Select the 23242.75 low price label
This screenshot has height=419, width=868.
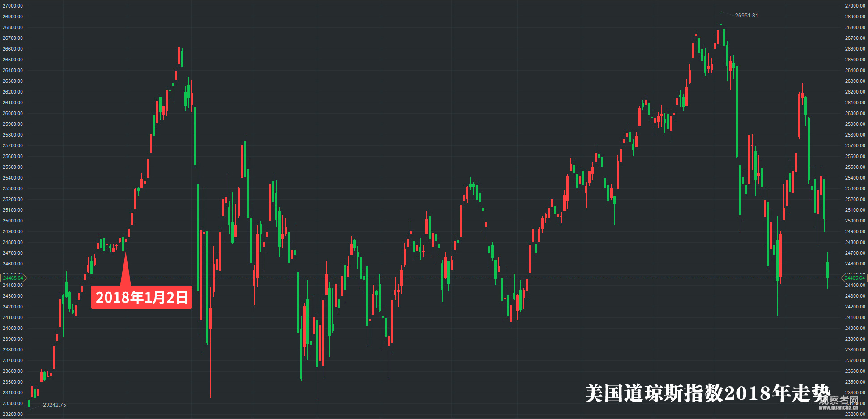(54, 405)
